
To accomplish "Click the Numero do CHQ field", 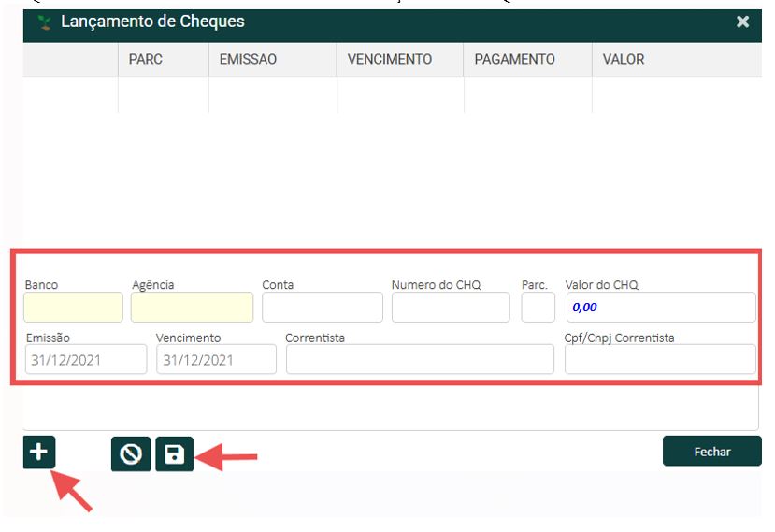I will point(451,307).
